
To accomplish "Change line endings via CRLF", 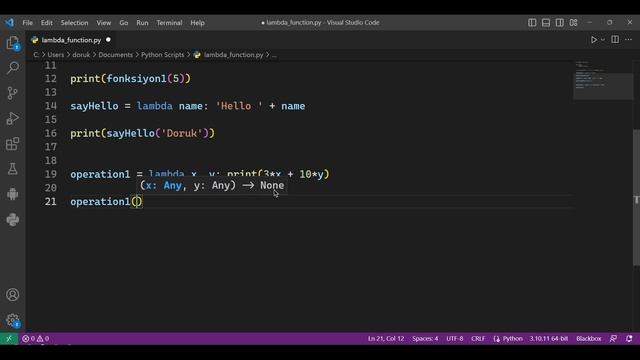I will pos(478,338).
